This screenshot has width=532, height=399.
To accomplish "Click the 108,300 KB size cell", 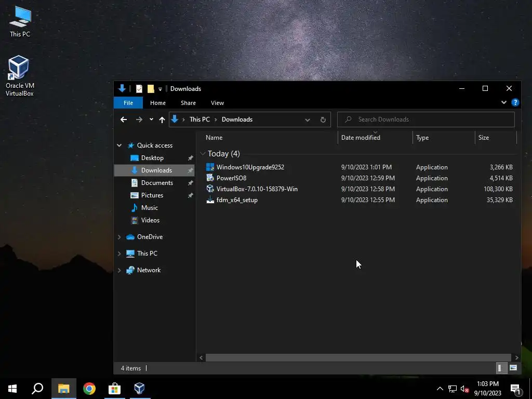I will point(498,189).
